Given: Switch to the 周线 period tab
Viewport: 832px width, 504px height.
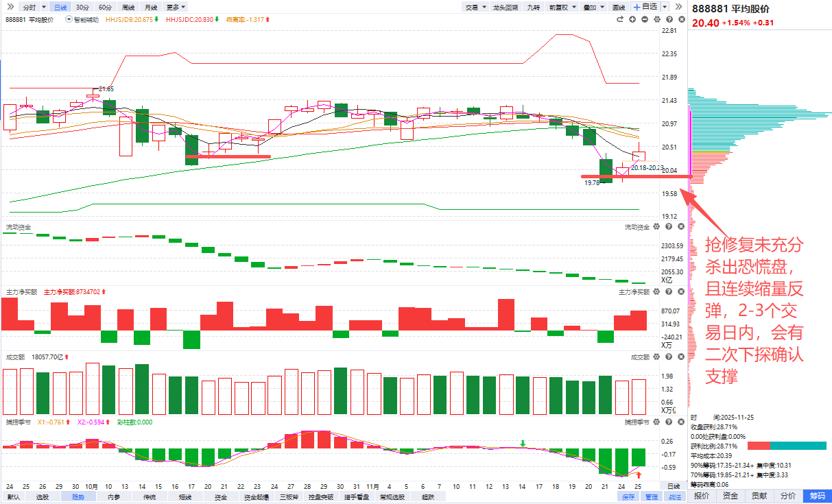Looking at the screenshot, I should click(128, 7).
